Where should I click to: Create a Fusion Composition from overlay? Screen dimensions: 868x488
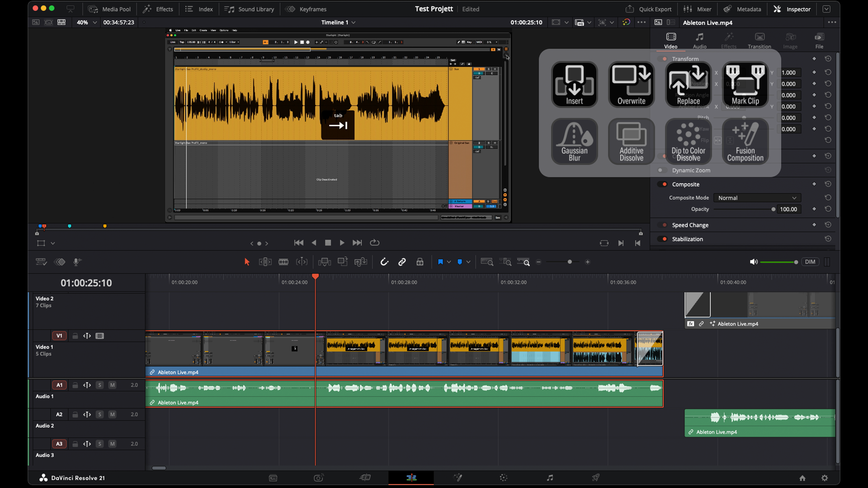(x=745, y=141)
